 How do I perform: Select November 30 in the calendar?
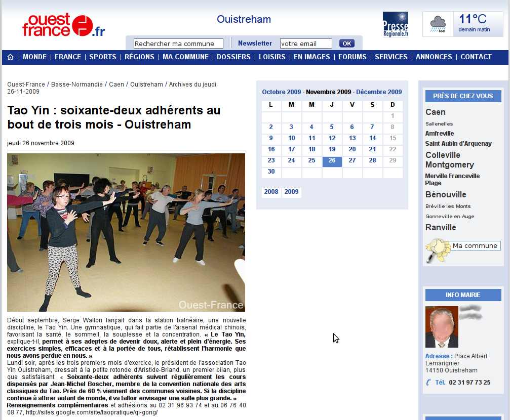(x=271, y=172)
